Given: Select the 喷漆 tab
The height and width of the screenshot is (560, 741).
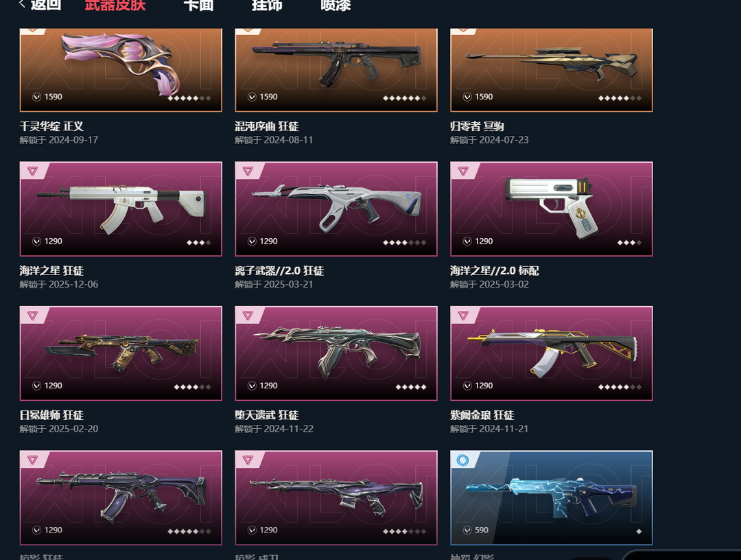Looking at the screenshot, I should (336, 5).
